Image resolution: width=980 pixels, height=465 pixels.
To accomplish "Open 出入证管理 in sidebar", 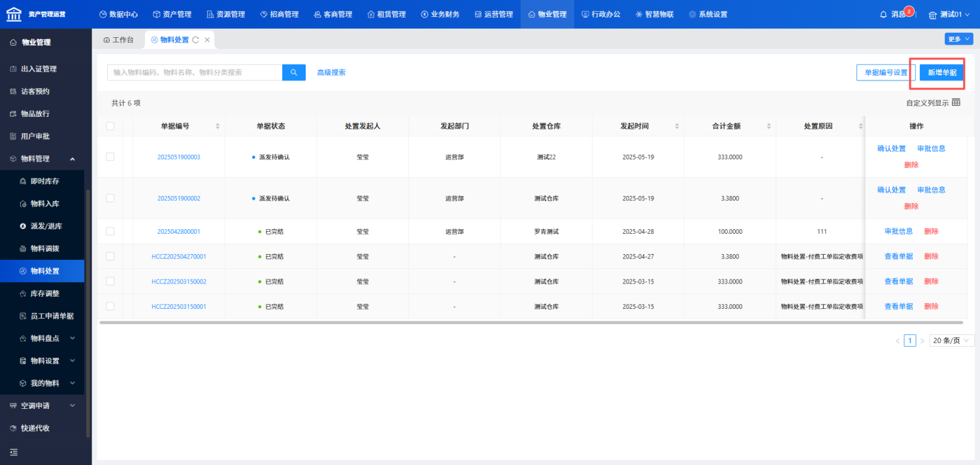I will point(39,69).
